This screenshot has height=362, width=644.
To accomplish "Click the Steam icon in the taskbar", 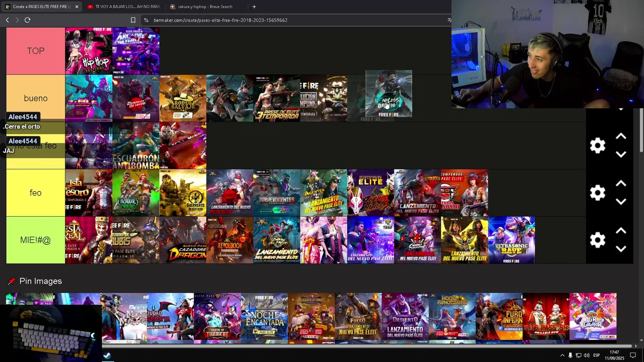I will (107, 355).
